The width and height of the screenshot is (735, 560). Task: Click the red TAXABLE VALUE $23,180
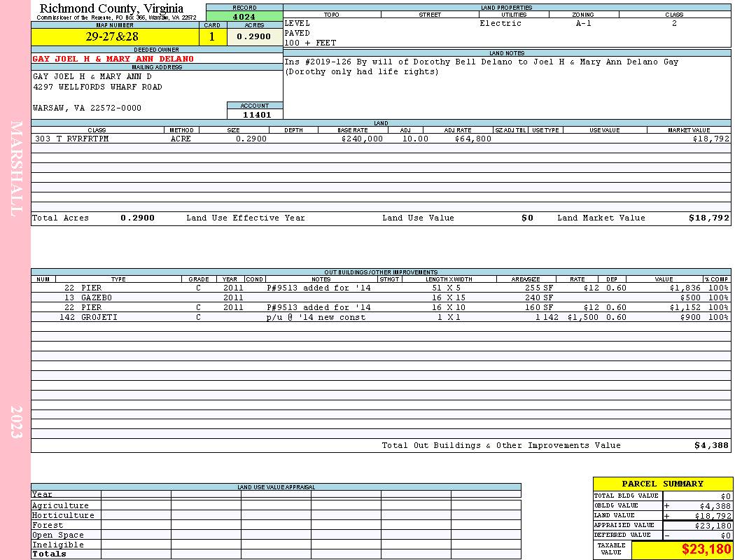pos(706,549)
